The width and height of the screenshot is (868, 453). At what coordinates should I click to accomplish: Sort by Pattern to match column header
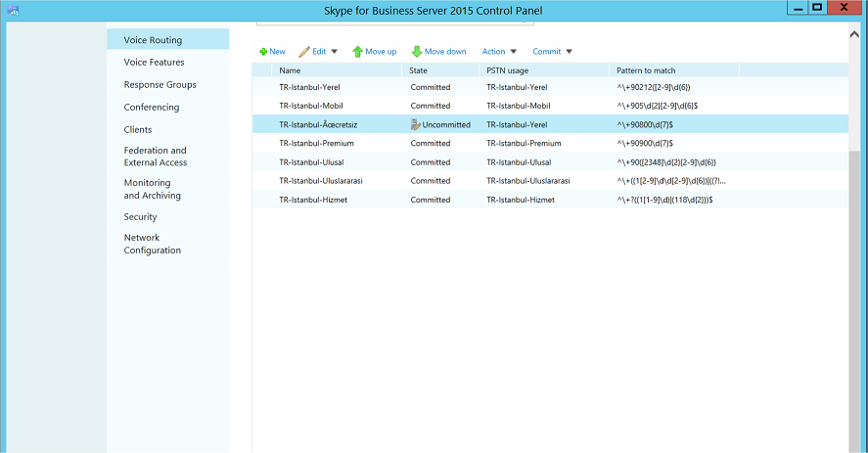click(646, 70)
